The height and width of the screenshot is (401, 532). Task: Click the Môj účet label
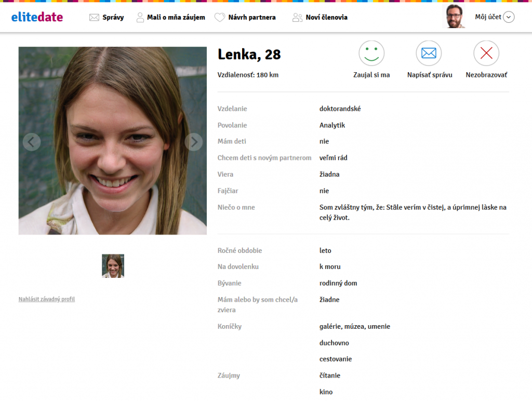click(x=488, y=17)
